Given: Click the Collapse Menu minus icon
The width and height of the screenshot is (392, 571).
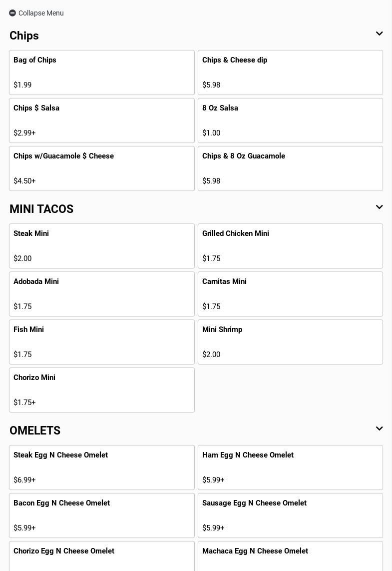Looking at the screenshot, I should coord(12,13).
